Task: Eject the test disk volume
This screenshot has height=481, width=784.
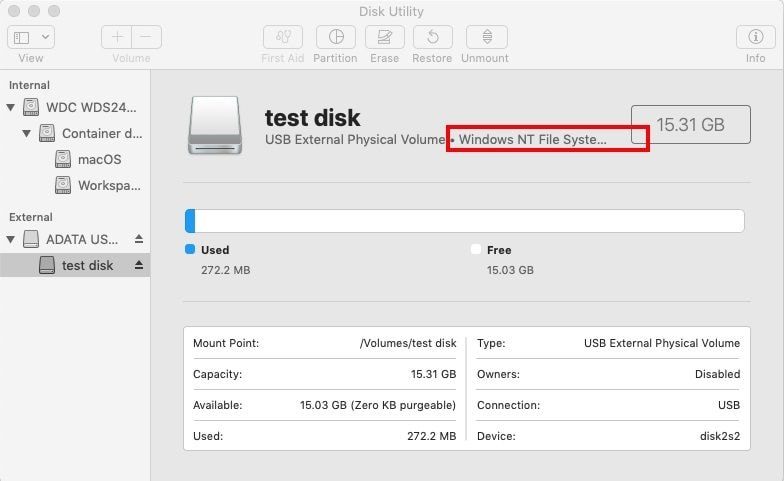Action: tap(139, 265)
